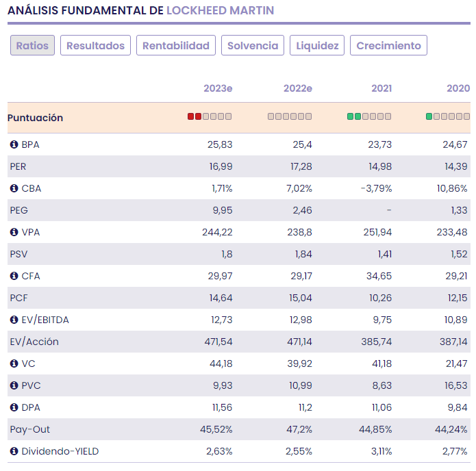476x471 pixels.
Task: Go to the Solvencia tab
Action: (253, 46)
